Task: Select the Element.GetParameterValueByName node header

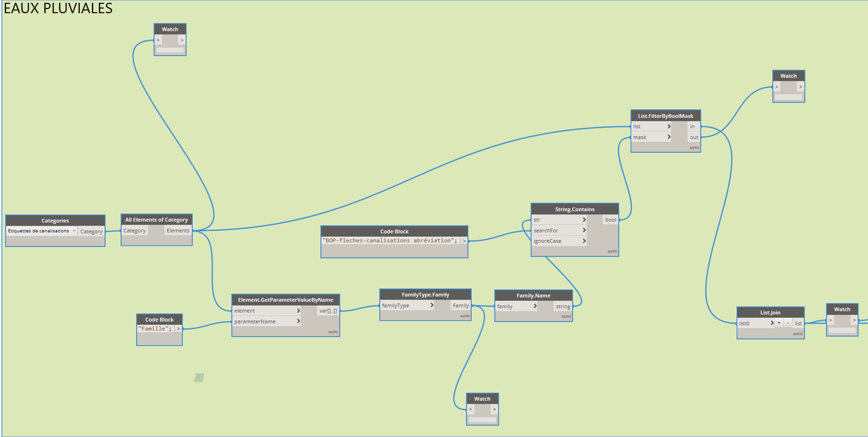Action: point(286,300)
